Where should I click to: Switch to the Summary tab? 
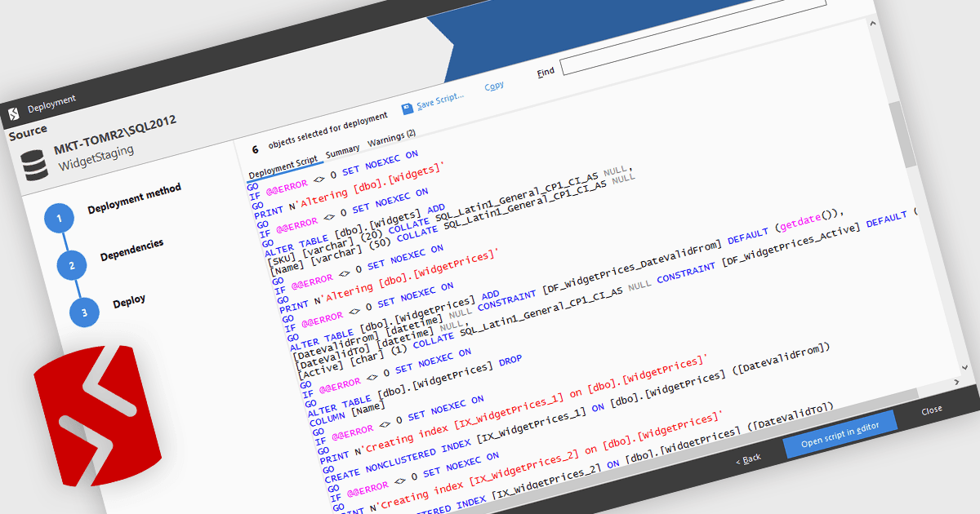click(x=343, y=151)
